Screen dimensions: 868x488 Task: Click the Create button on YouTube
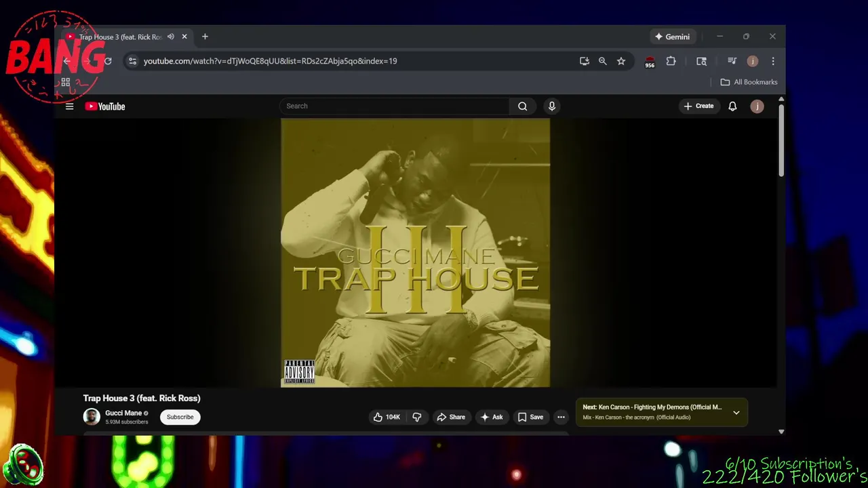pos(698,106)
